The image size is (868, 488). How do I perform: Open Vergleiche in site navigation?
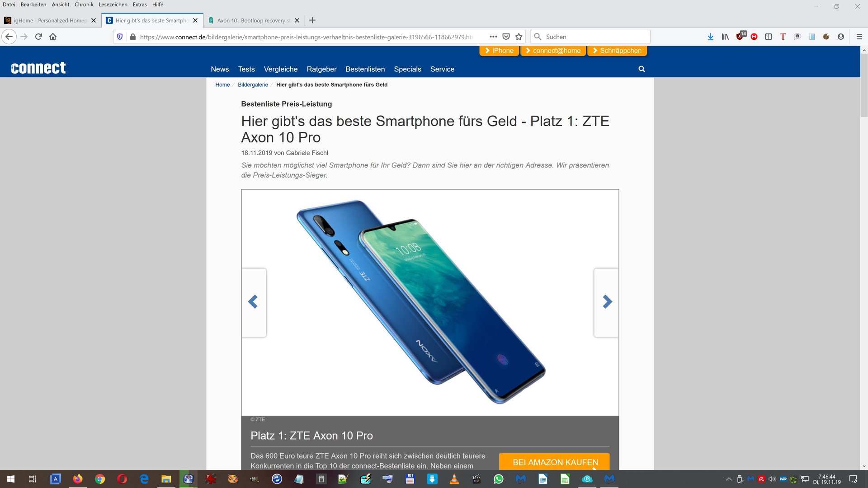pyautogui.click(x=281, y=69)
